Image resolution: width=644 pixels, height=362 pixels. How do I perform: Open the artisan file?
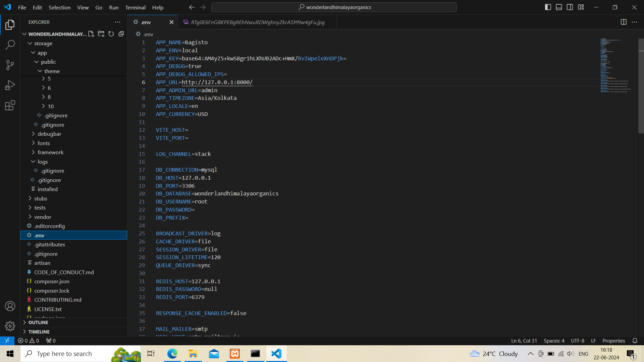click(74, 263)
